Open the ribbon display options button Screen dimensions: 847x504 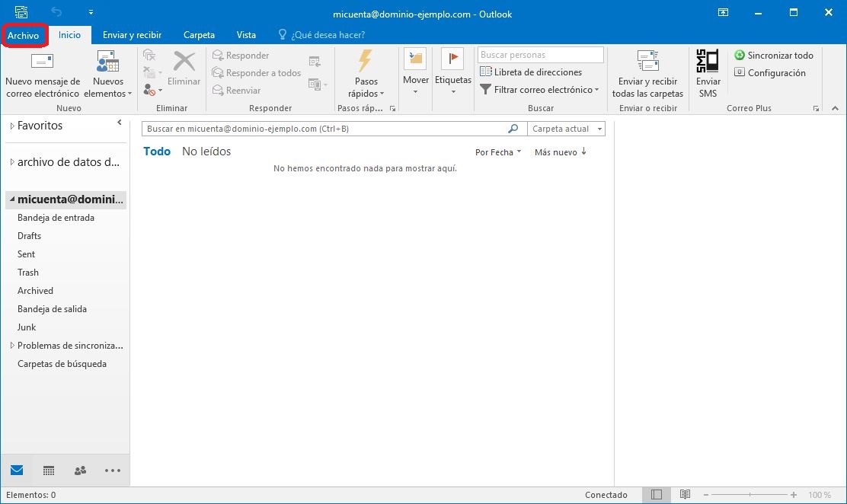click(723, 12)
